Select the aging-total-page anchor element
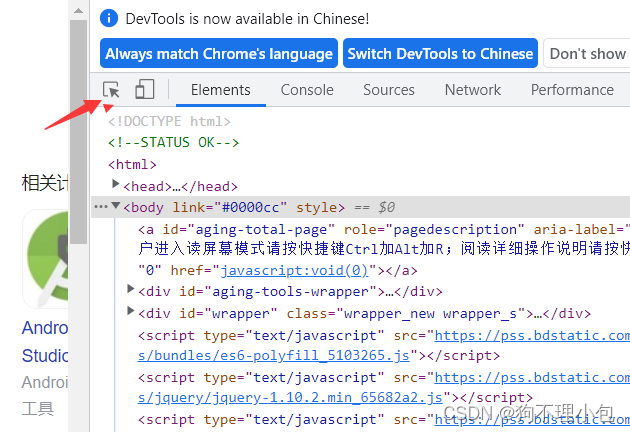This screenshot has height=432, width=630. 384,250
